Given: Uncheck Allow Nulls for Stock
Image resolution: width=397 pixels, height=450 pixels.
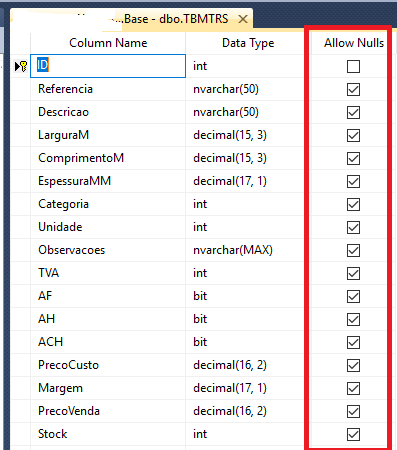Looking at the screenshot, I should [353, 434].
